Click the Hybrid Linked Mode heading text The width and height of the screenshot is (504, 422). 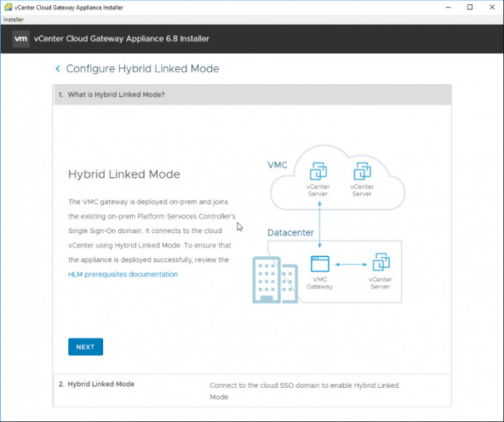tap(124, 174)
